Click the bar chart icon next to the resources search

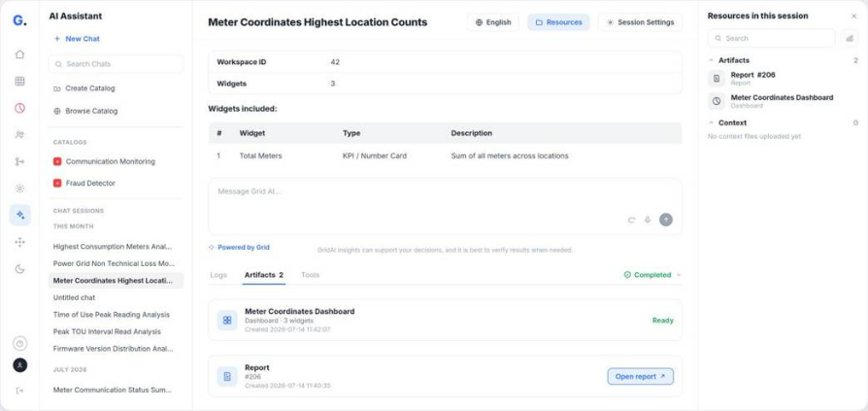coord(850,38)
